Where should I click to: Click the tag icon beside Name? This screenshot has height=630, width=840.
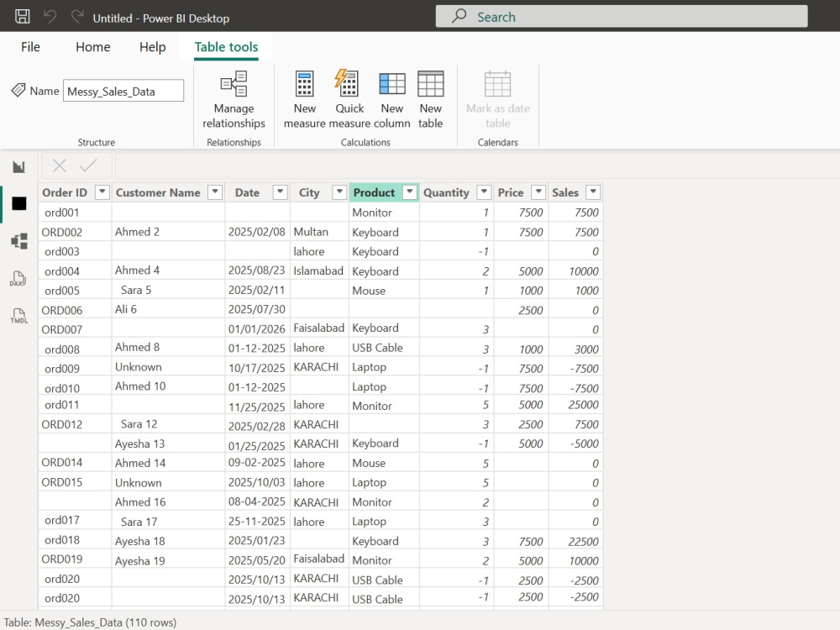18,90
